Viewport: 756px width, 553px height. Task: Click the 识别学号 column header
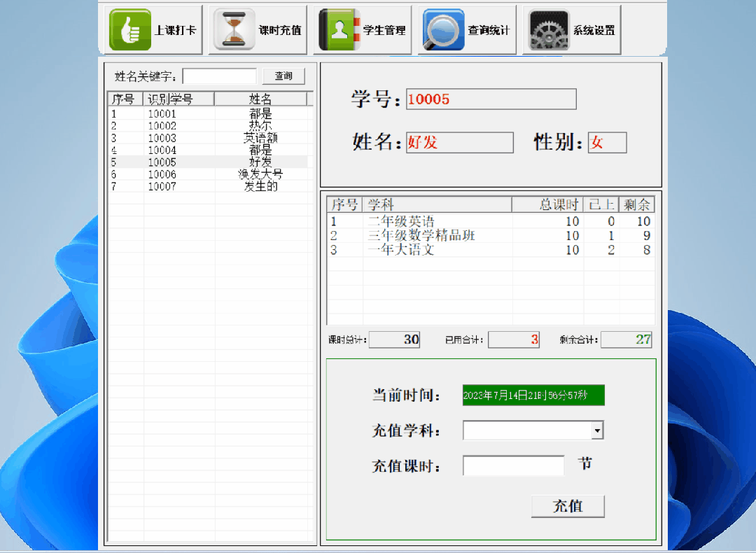click(179, 99)
